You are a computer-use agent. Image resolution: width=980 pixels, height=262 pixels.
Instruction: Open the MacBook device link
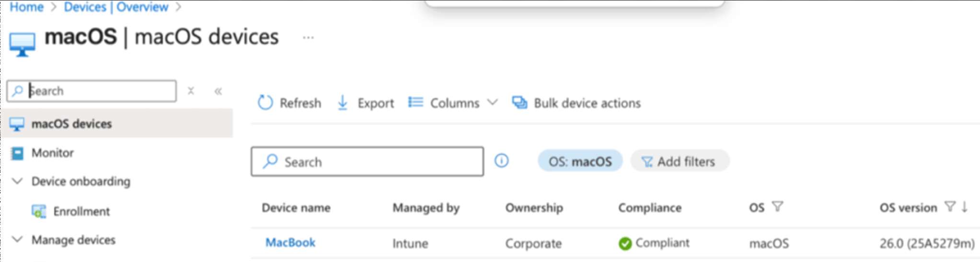pos(290,243)
